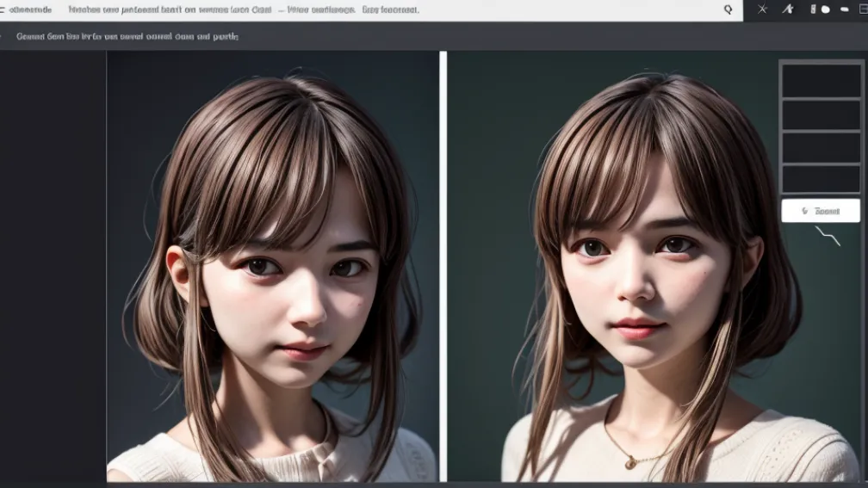868x488 pixels.
Task: Open the hamburger menu icon at window corner
Action: pos(3,9)
